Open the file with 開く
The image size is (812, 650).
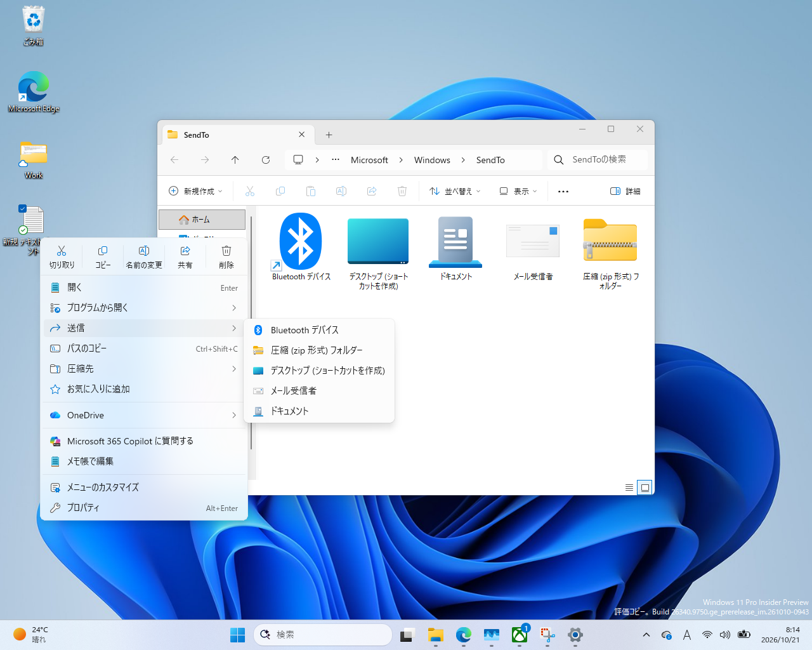click(144, 288)
